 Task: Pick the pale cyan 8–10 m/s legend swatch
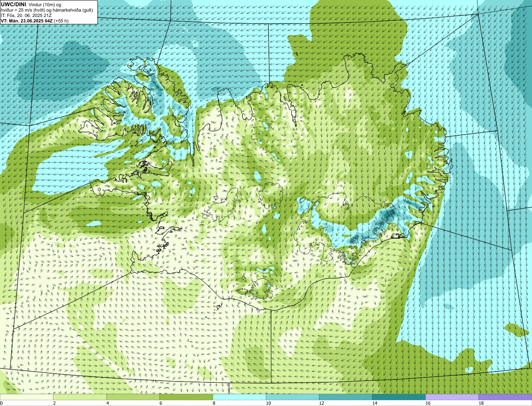pos(239,397)
